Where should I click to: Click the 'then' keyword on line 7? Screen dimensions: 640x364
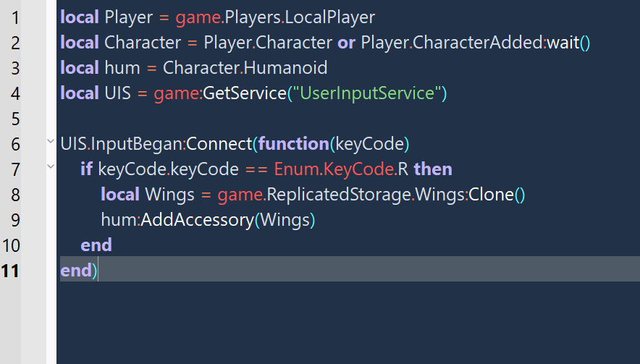[433, 169]
